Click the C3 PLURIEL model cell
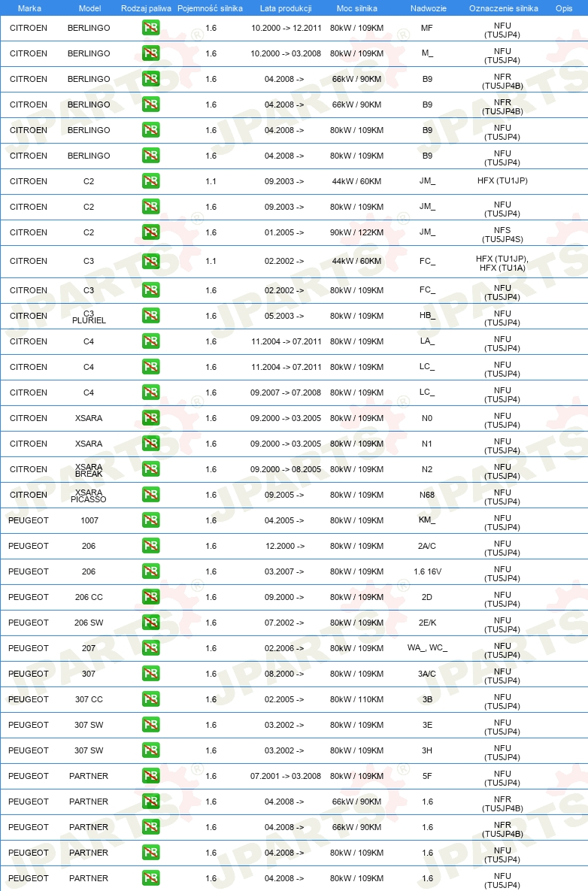The width and height of the screenshot is (588, 891). pyautogui.click(x=89, y=317)
